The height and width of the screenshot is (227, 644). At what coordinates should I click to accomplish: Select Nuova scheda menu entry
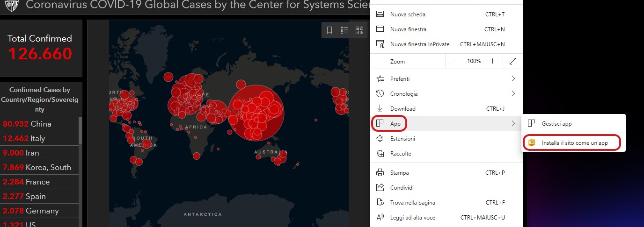(x=446, y=14)
